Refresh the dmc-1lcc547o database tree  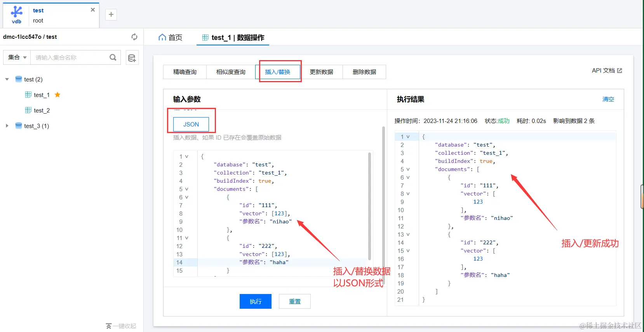click(x=134, y=37)
